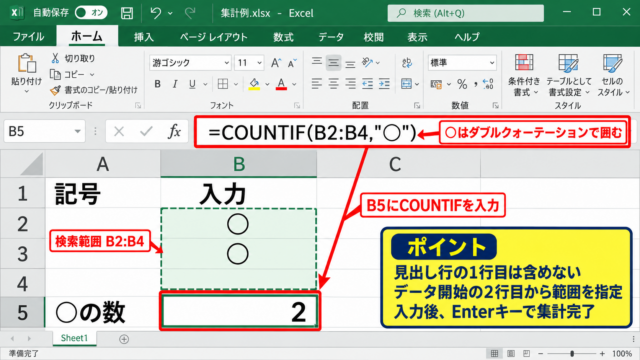Open the undo history dropdown

click(x=170, y=13)
